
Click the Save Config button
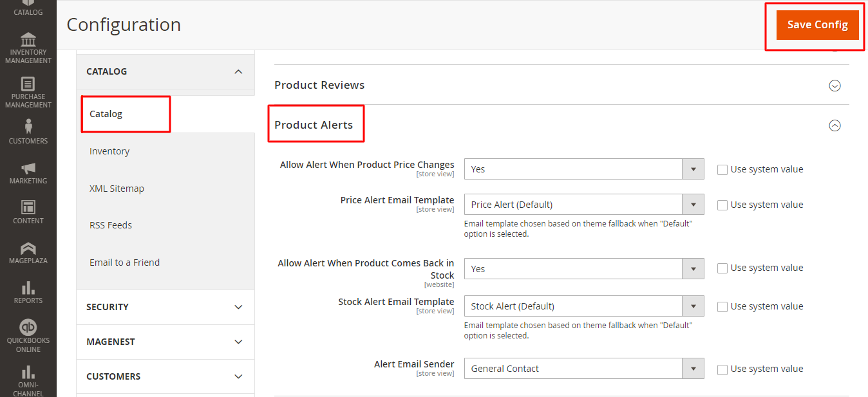pyautogui.click(x=817, y=25)
